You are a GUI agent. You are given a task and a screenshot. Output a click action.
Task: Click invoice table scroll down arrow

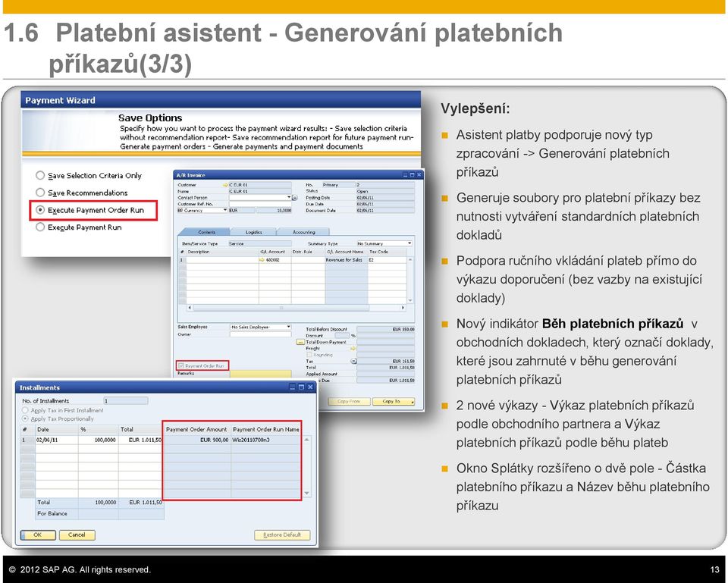click(x=410, y=300)
